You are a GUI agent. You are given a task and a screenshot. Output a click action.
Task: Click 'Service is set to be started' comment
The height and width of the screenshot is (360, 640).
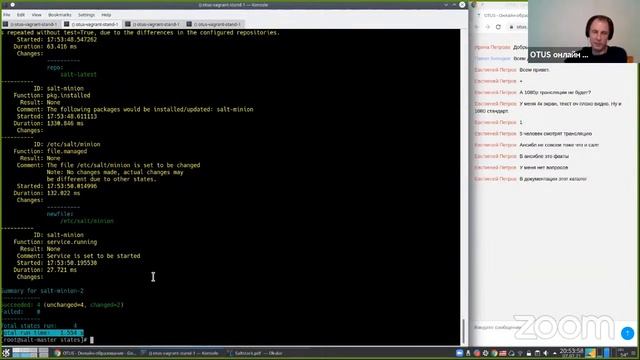[93, 256]
